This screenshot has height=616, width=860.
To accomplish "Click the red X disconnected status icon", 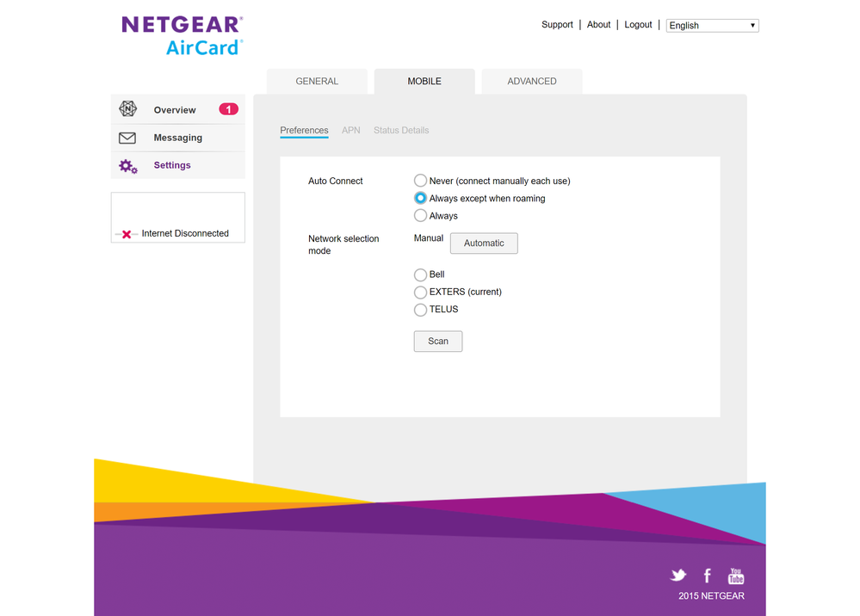I will (x=127, y=234).
